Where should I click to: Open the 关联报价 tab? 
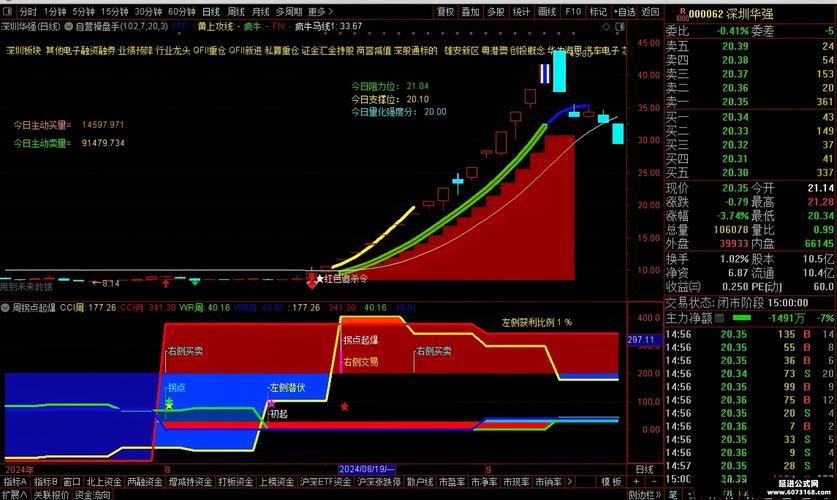(x=51, y=495)
